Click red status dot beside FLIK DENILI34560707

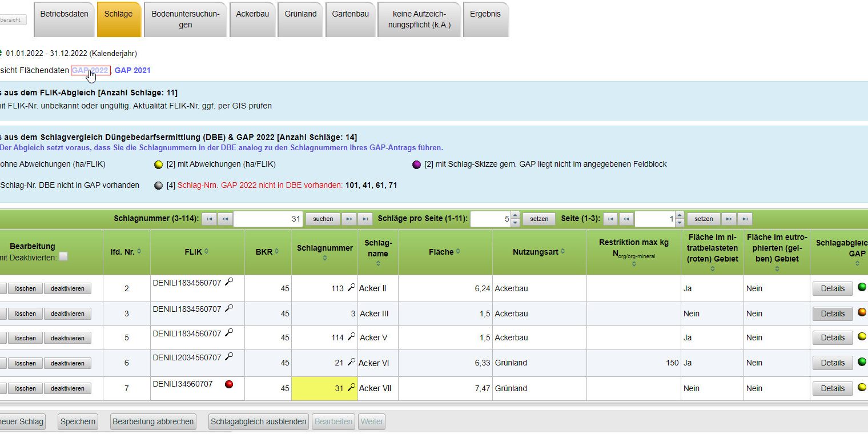point(229,384)
